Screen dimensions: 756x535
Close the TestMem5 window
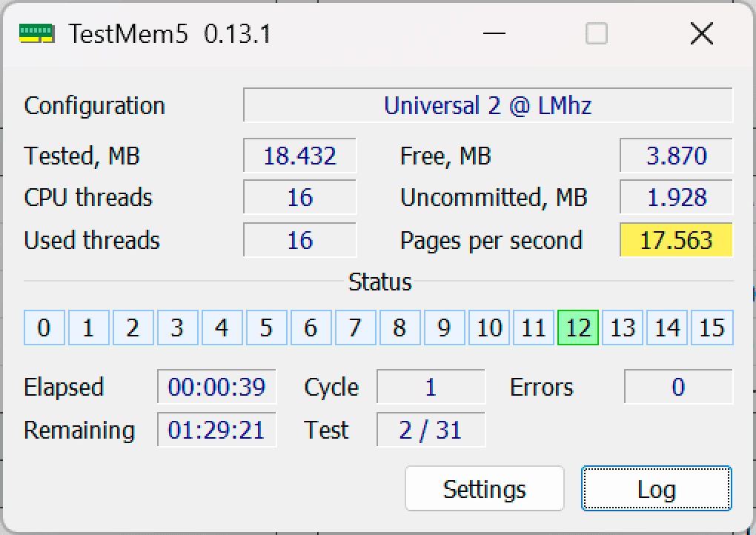point(701,33)
